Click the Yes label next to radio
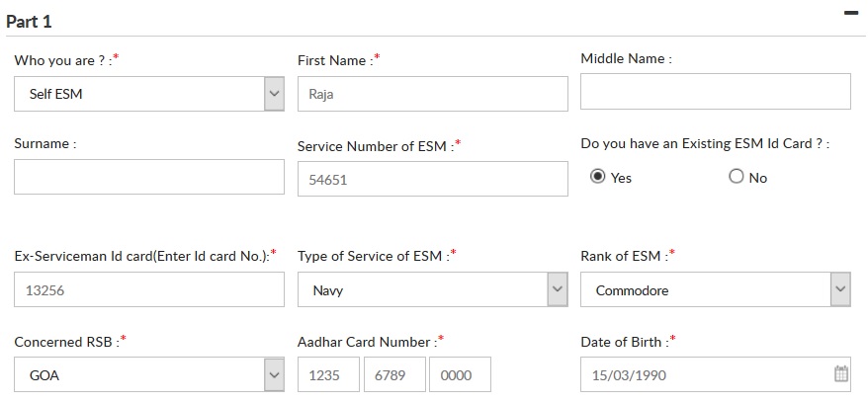 621,178
